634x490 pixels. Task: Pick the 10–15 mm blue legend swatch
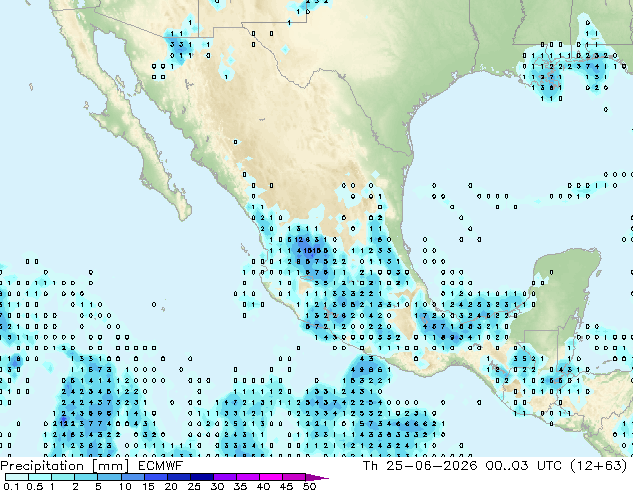point(133,477)
